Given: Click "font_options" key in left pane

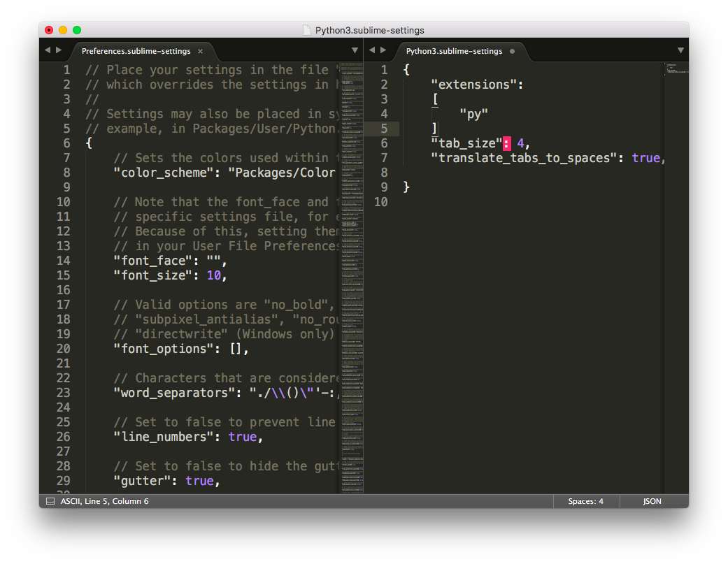Looking at the screenshot, I should [x=164, y=349].
